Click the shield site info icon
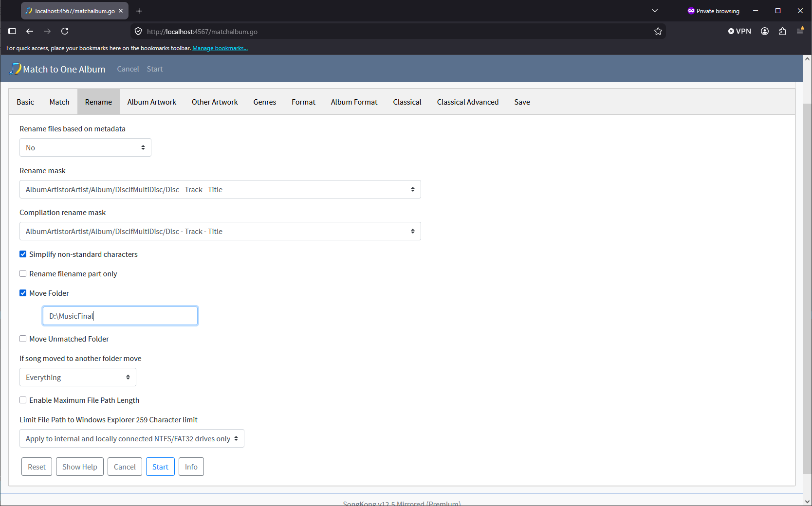 [x=138, y=31]
